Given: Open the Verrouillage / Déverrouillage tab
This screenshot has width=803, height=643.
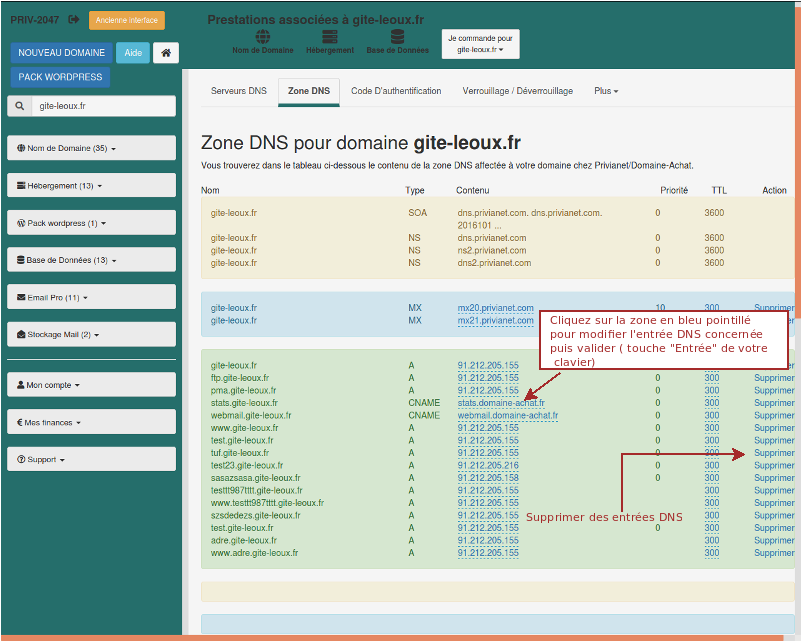Looking at the screenshot, I should coord(518,91).
